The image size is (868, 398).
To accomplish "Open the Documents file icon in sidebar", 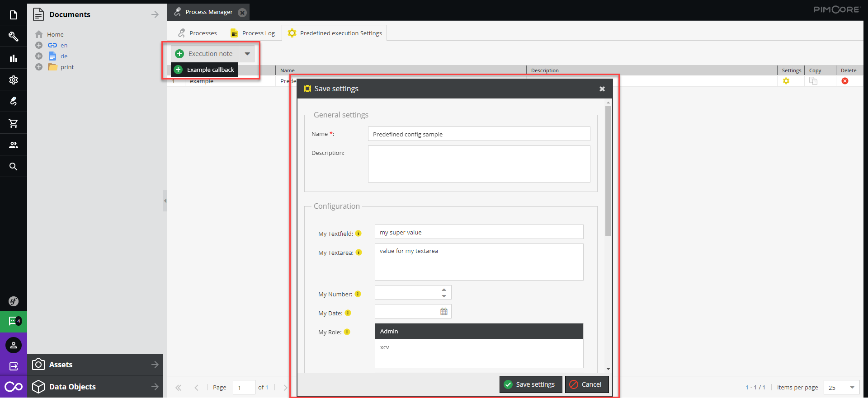I will pyautogui.click(x=14, y=15).
